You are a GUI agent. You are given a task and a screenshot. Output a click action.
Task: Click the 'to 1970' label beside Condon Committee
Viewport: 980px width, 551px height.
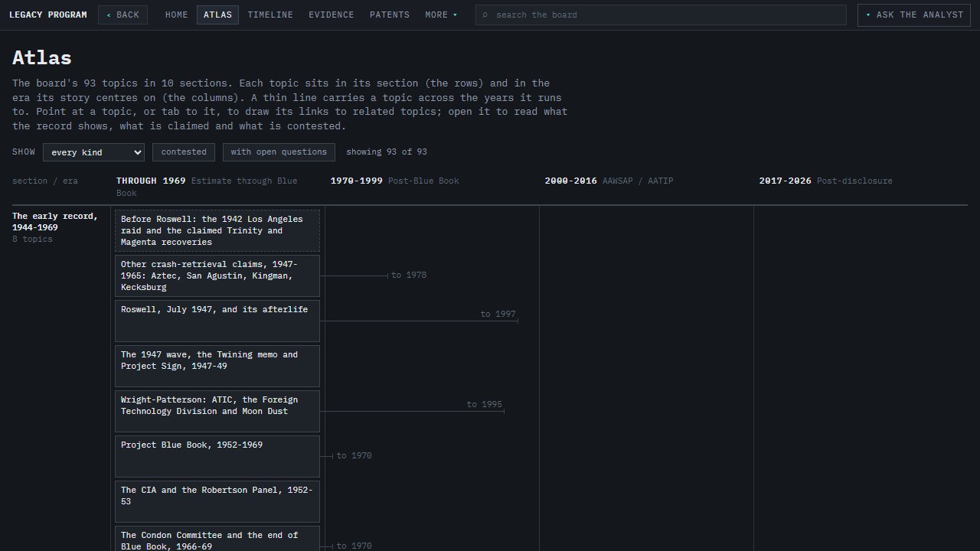tap(354, 546)
